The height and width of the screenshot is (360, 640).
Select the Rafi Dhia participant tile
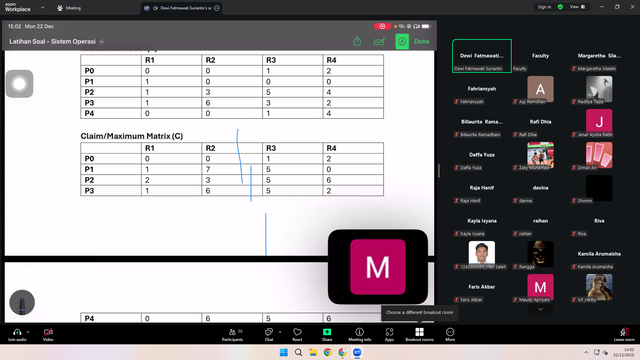[540, 122]
